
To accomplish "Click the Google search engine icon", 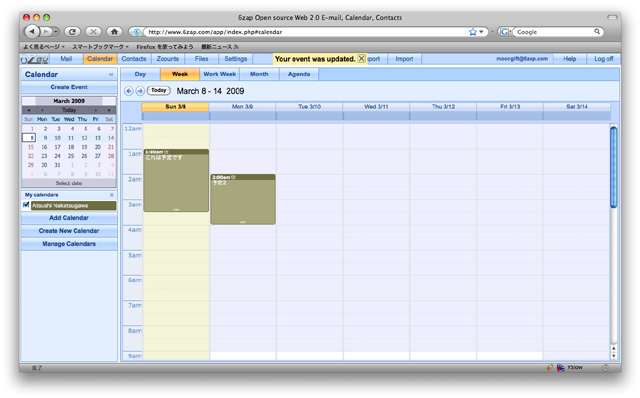I will click(504, 32).
